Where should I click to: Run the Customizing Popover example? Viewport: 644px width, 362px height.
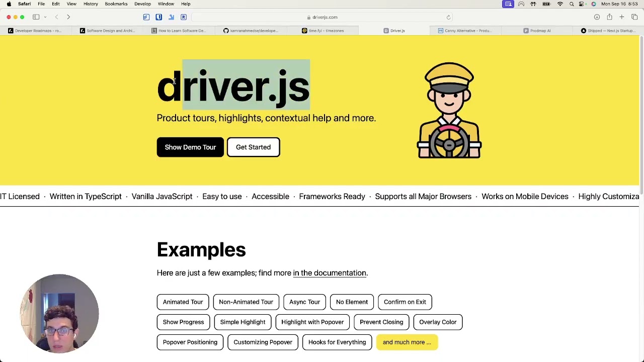(x=263, y=342)
